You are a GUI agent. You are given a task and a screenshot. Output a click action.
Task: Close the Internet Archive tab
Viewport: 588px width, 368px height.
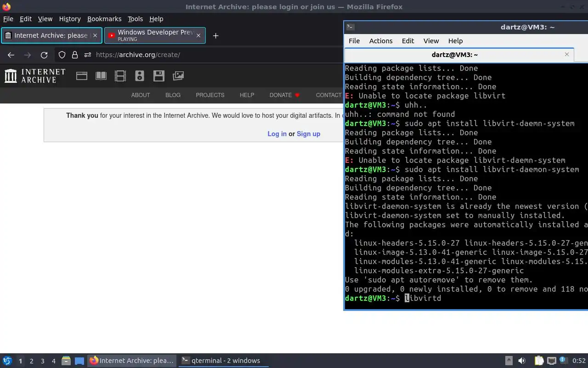tap(96, 35)
